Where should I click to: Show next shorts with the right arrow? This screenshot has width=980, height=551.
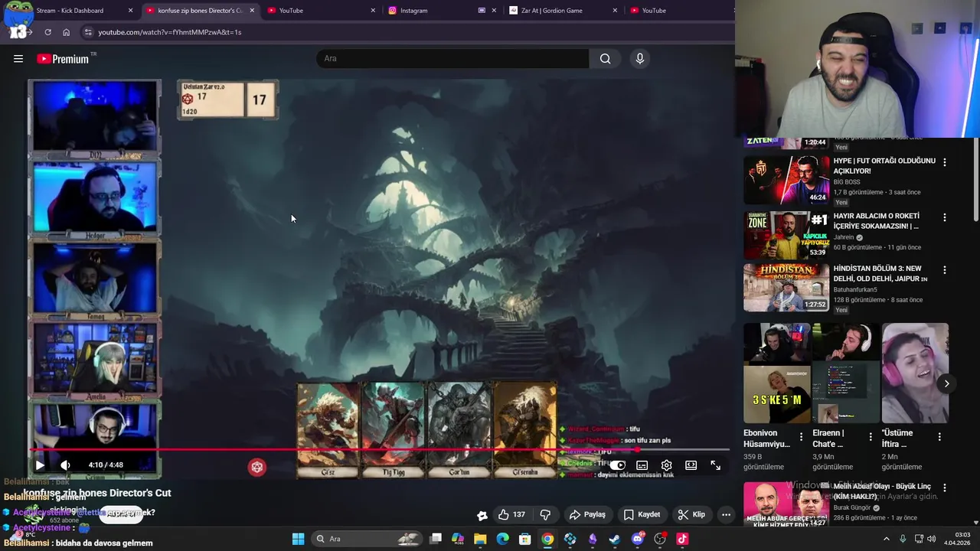(946, 383)
